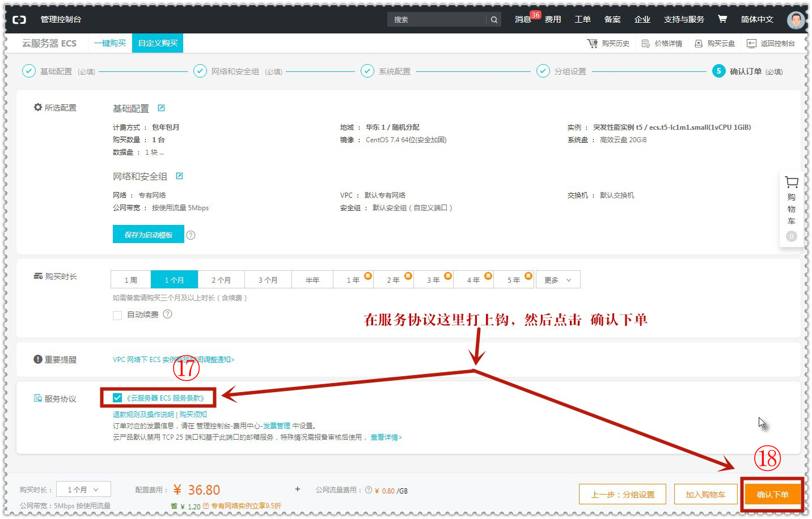Open the 工单 menu
Image resolution: width=812 pixels, height=519 pixels.
tap(582, 19)
